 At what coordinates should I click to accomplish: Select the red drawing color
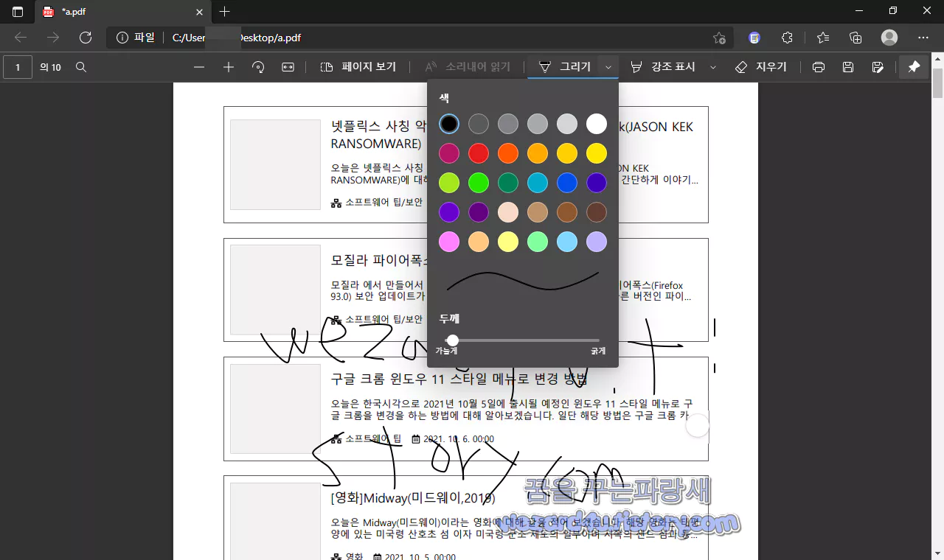478,153
